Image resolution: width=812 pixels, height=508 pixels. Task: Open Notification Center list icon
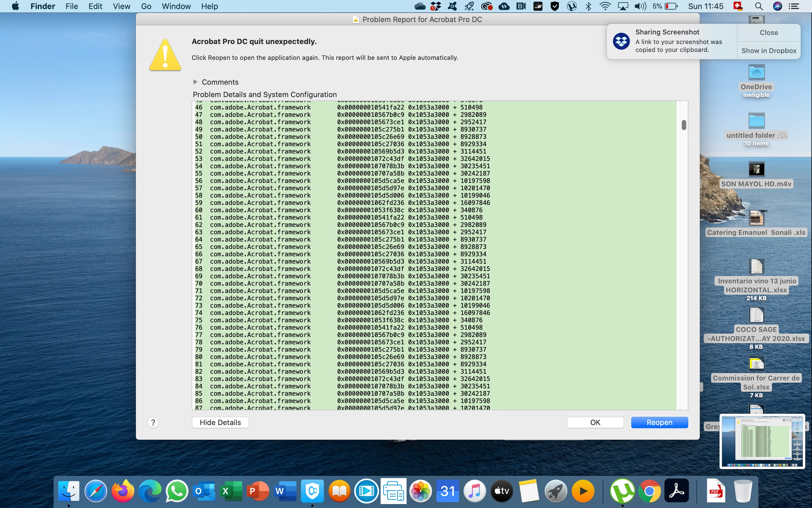794,6
